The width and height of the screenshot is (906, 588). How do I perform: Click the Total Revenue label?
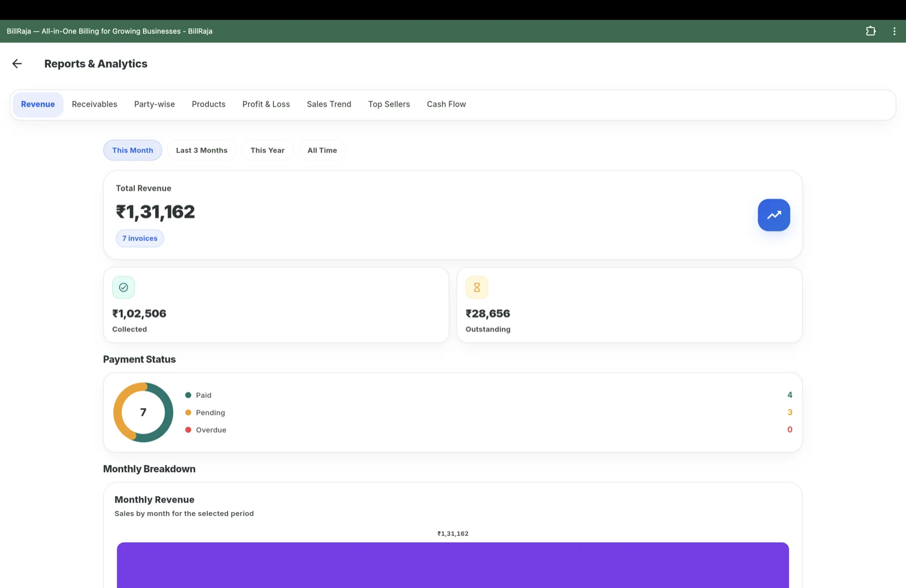point(143,188)
